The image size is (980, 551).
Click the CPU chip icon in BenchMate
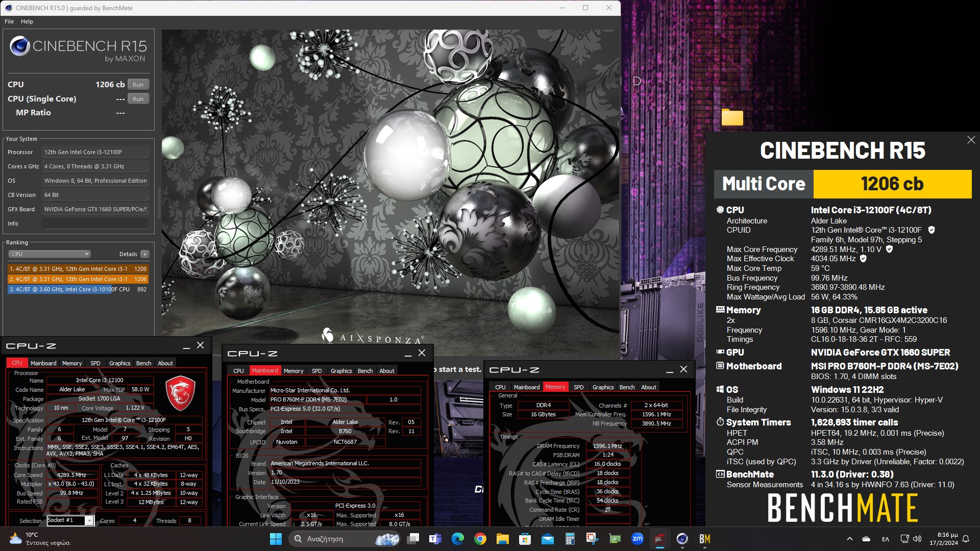pos(720,210)
